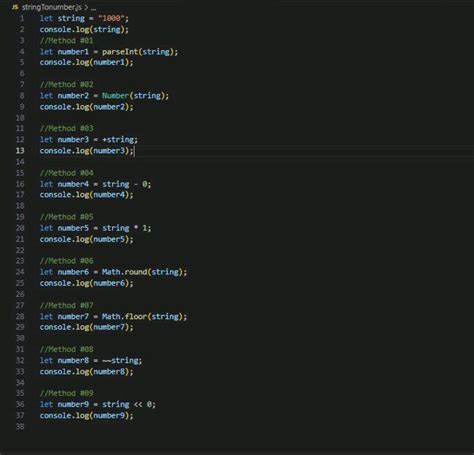
Task: Click console.log(number9); line
Action: coord(86,416)
